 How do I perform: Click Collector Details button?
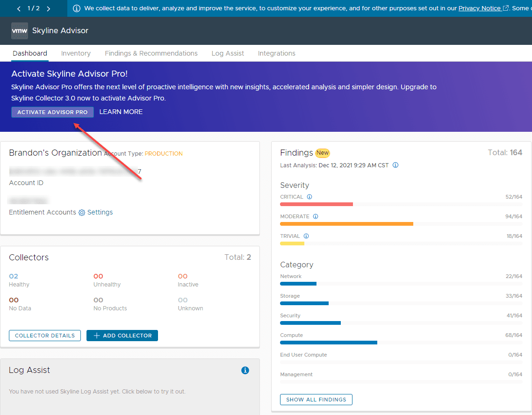coord(45,336)
